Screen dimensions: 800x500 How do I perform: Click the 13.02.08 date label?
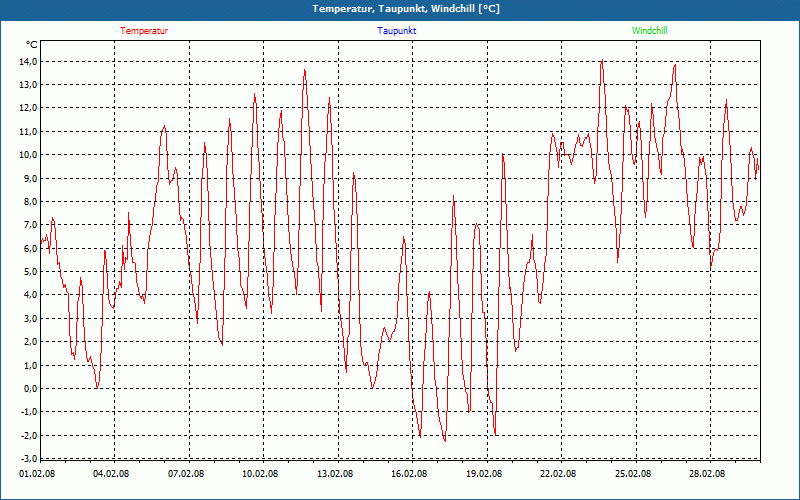point(336,474)
